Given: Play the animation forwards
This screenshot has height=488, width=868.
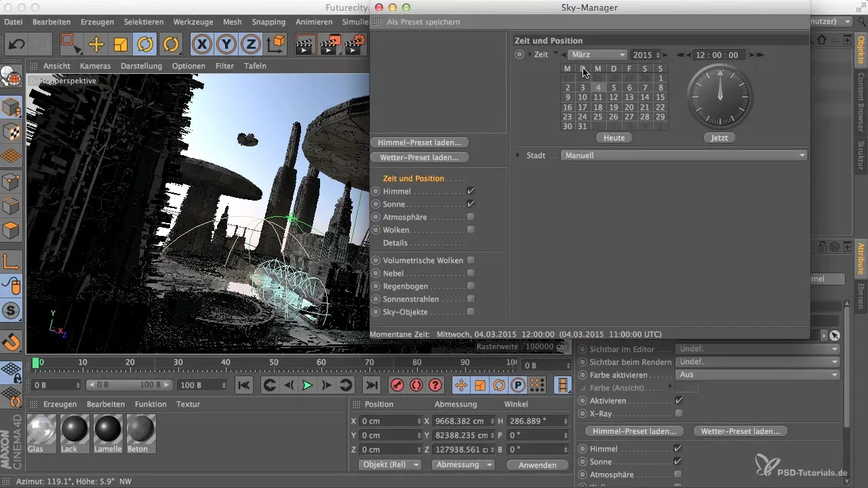Looking at the screenshot, I should pyautogui.click(x=307, y=385).
